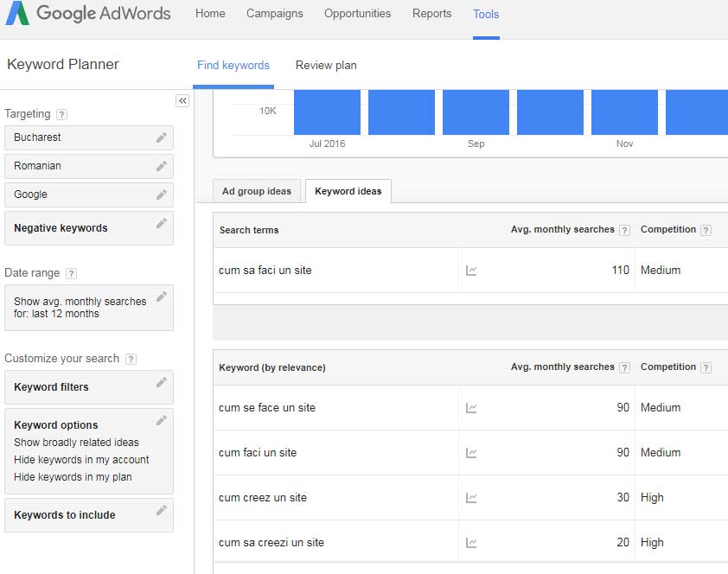The width and height of the screenshot is (728, 574).
Task: View trend chart for "cum sa faci un site"
Action: pyautogui.click(x=471, y=270)
